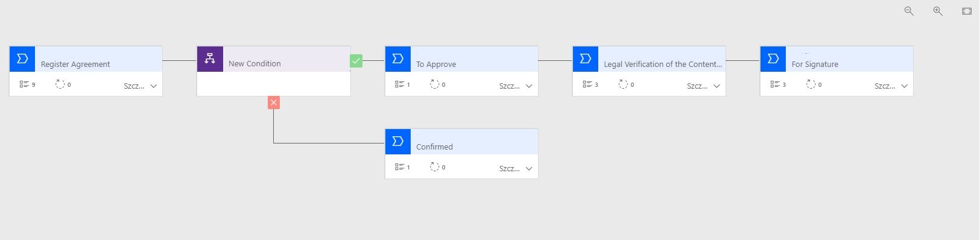This screenshot has height=240, width=980.
Task: Select the To Approve step arrow icon
Action: pyautogui.click(x=397, y=58)
